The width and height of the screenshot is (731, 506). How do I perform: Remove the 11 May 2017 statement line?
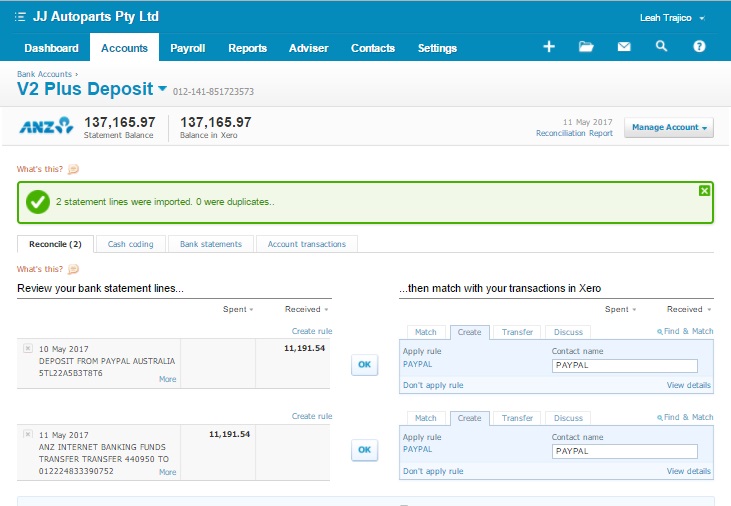(28, 434)
